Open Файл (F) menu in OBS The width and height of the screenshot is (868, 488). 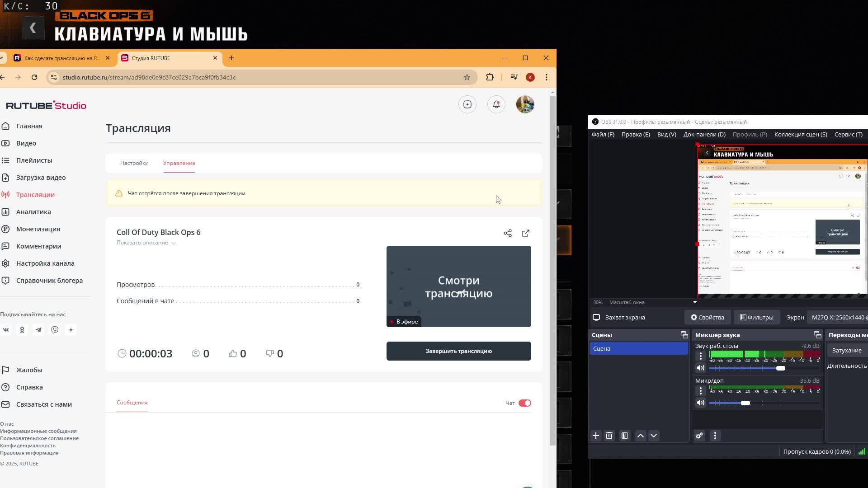tap(603, 134)
